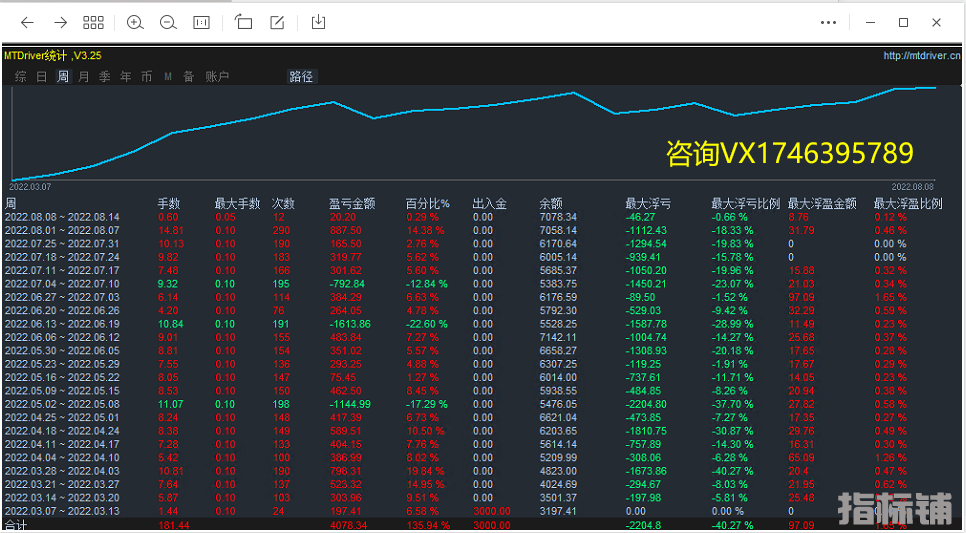Maximize the image viewer window

[x=903, y=22]
